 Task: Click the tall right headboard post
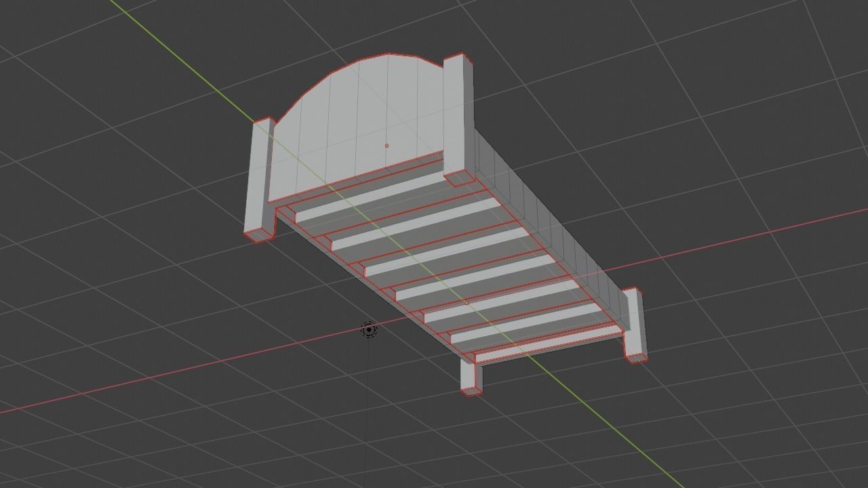tap(458, 119)
